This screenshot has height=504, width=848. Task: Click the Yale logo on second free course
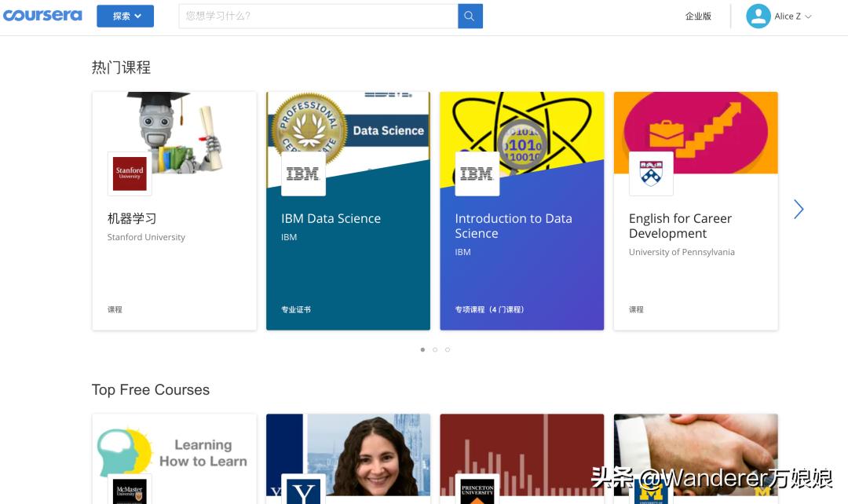[303, 489]
